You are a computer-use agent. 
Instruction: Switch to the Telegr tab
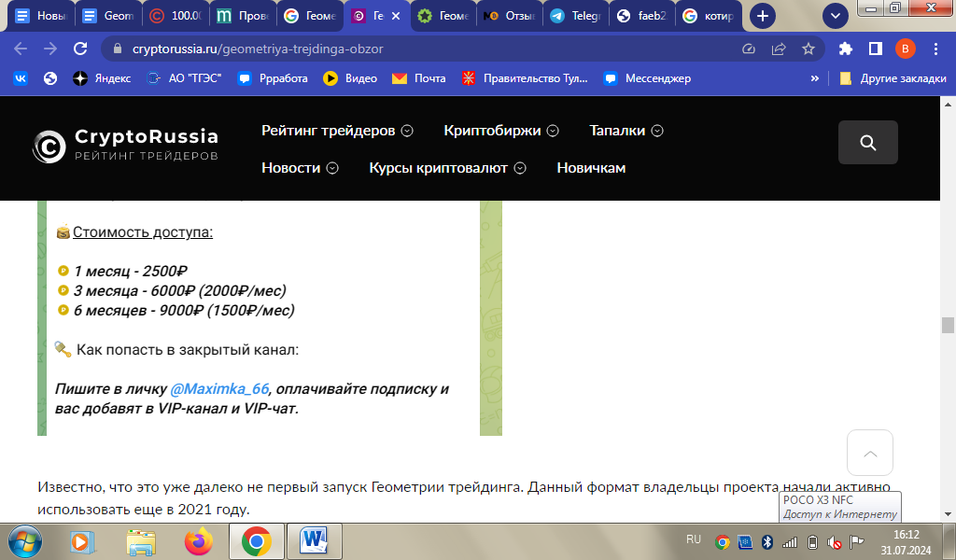coord(576,16)
